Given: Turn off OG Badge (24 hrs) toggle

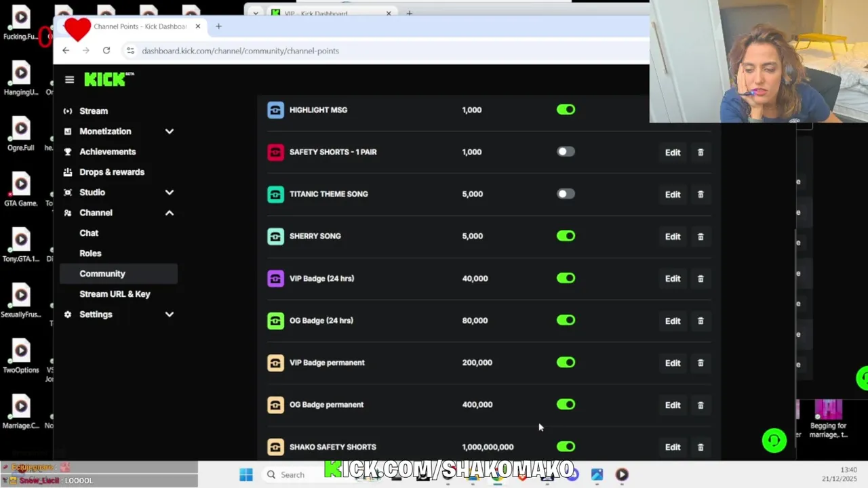Looking at the screenshot, I should point(566,320).
